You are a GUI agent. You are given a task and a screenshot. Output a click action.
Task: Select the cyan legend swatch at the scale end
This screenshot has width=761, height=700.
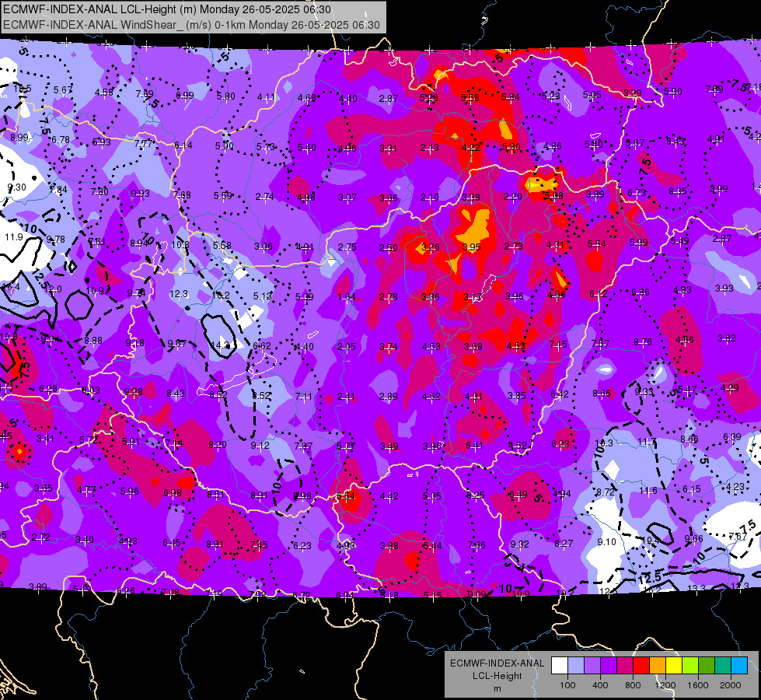(x=739, y=666)
